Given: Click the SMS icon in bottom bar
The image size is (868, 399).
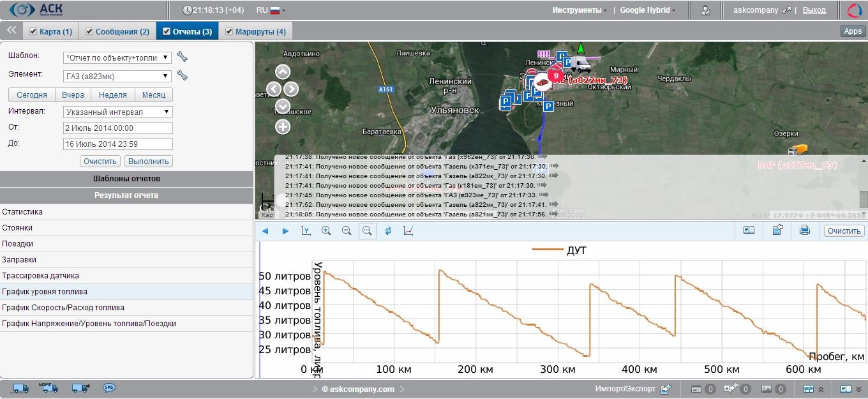Looking at the screenshot, I should [109, 388].
